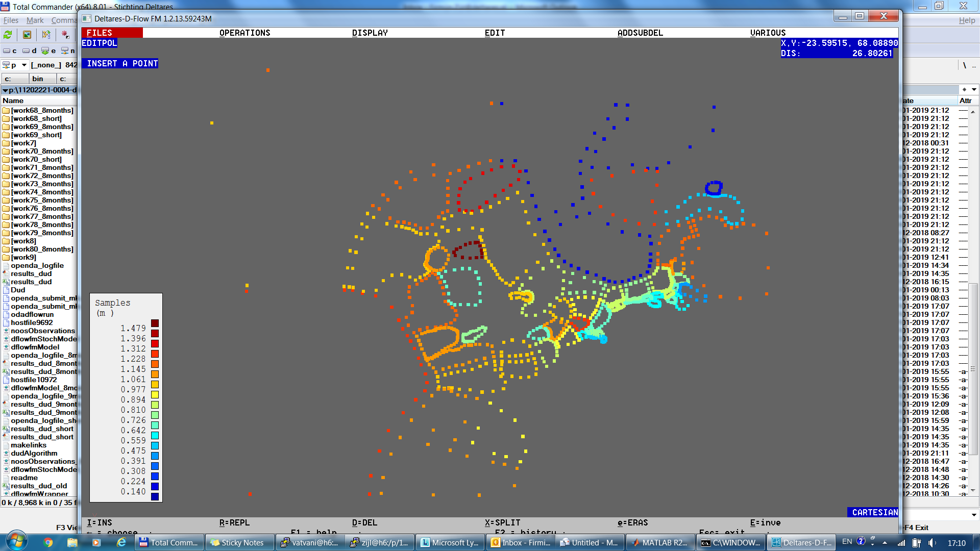This screenshot has height=551, width=980.
Task: Click the Refresh icon in Total Commander toolbar
Action: point(7,35)
